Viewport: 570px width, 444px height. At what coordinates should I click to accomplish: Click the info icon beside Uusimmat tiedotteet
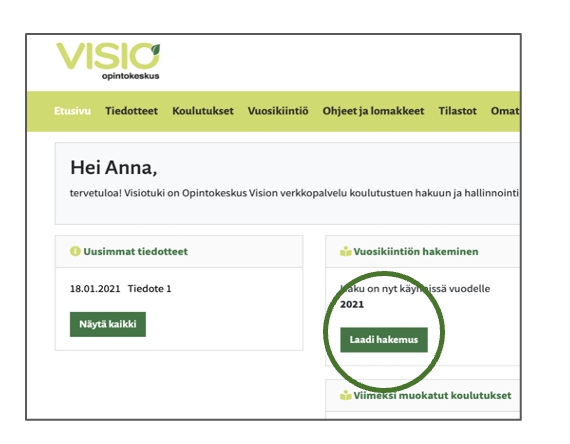pyautogui.click(x=75, y=251)
